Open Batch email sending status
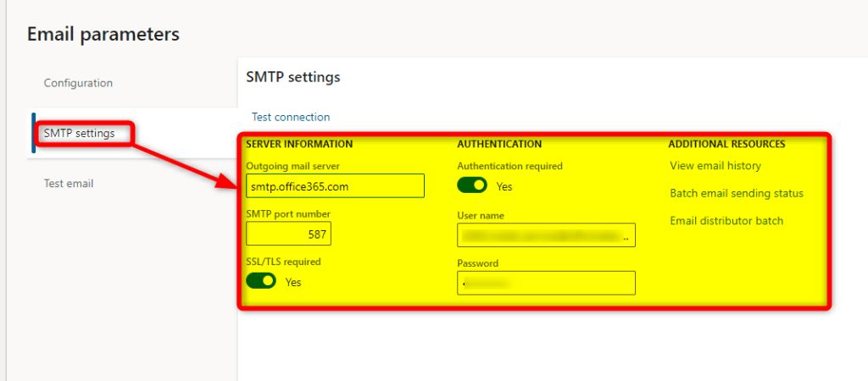The width and height of the screenshot is (868, 381). pos(737,193)
